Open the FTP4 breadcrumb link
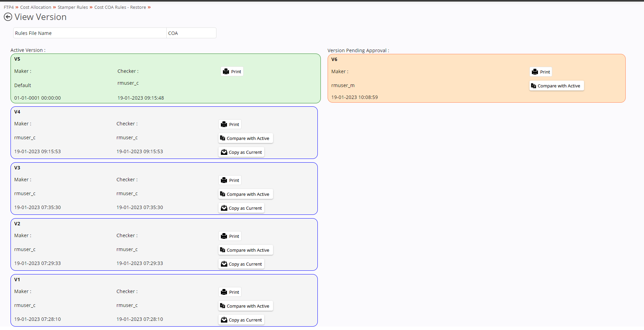Screen dimensions: 644x330 point(9,7)
